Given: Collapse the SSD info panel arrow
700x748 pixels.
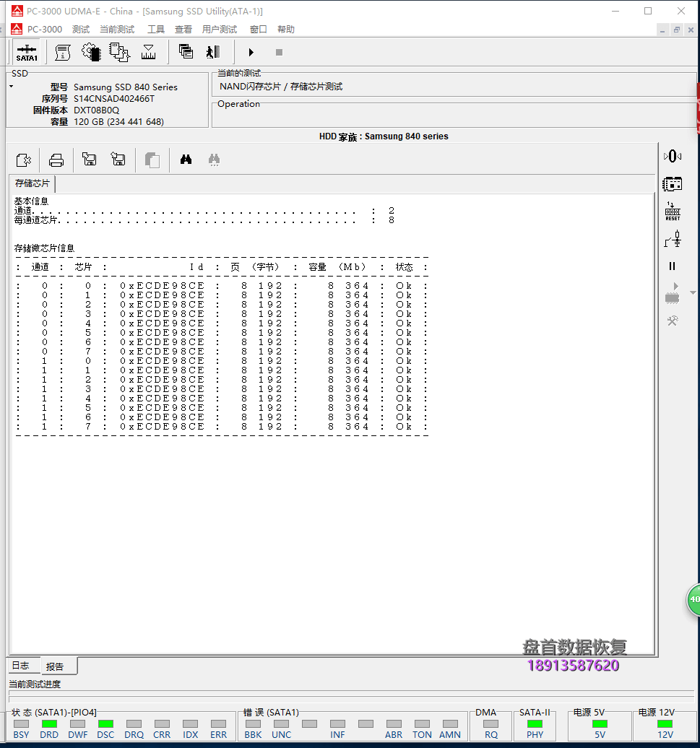Looking at the screenshot, I should tap(12, 87).
